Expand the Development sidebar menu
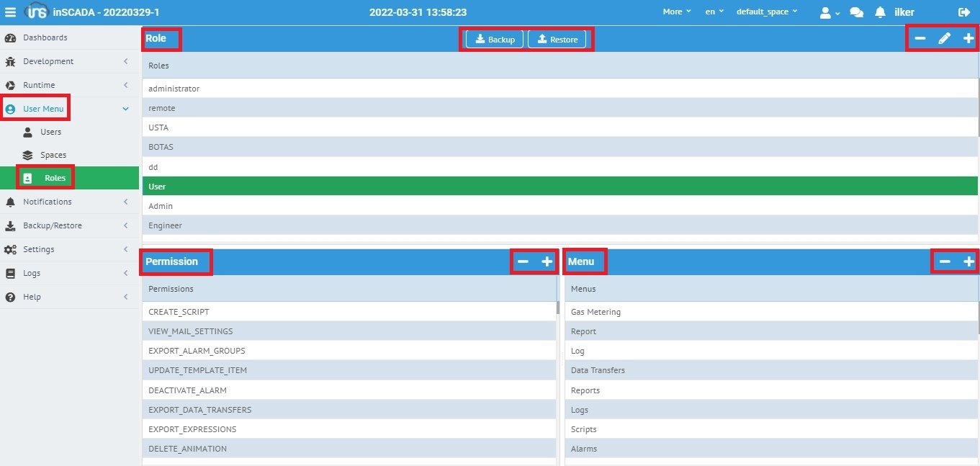Image resolution: width=980 pixels, height=466 pixels. click(68, 61)
